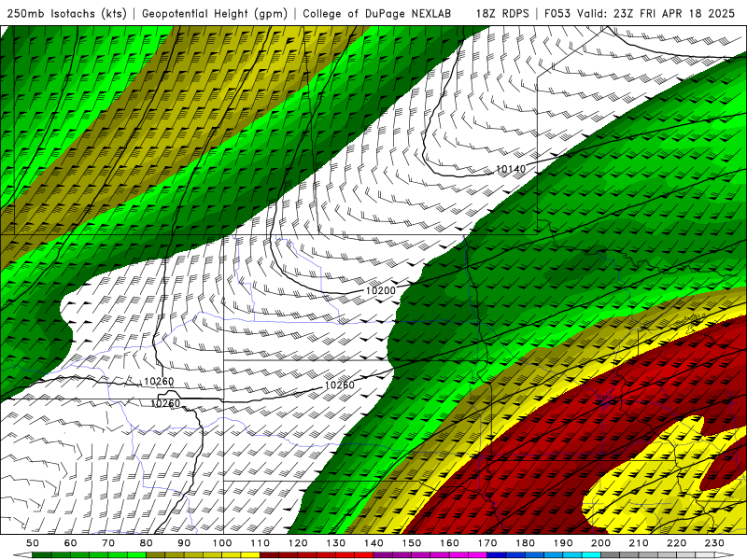Click the olive swatch starting at 80
Viewport: 747px width, 560px height.
coord(156,555)
